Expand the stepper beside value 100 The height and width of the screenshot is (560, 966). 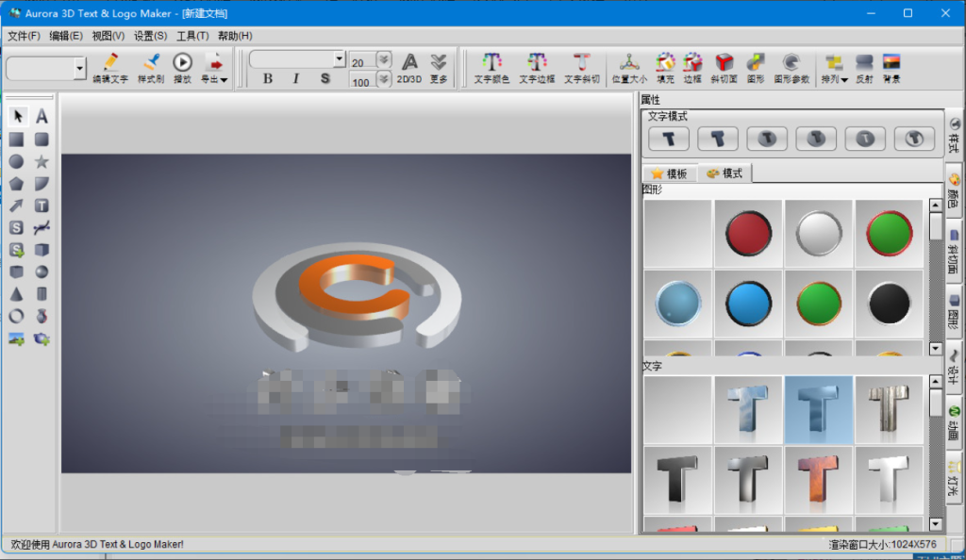click(384, 79)
